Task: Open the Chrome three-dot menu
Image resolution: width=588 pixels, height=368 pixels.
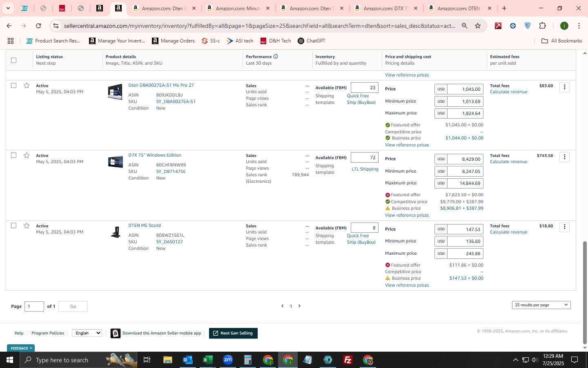Action: [x=579, y=26]
